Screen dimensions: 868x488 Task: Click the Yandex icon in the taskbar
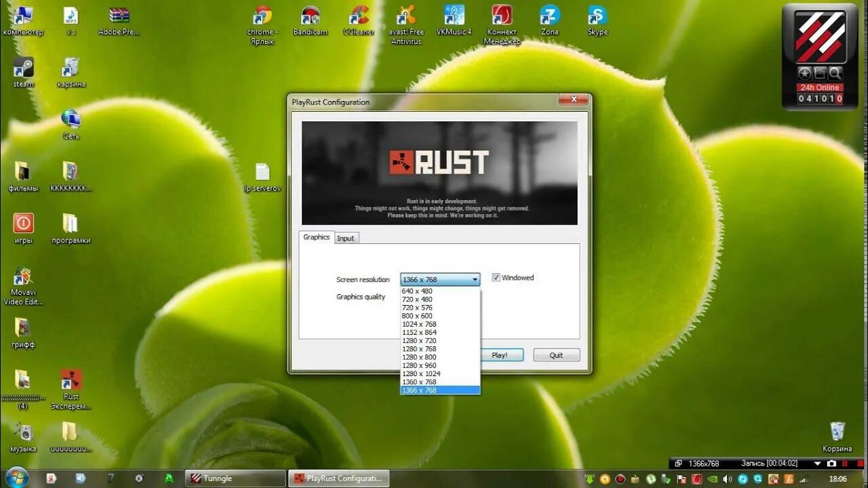coord(51,479)
